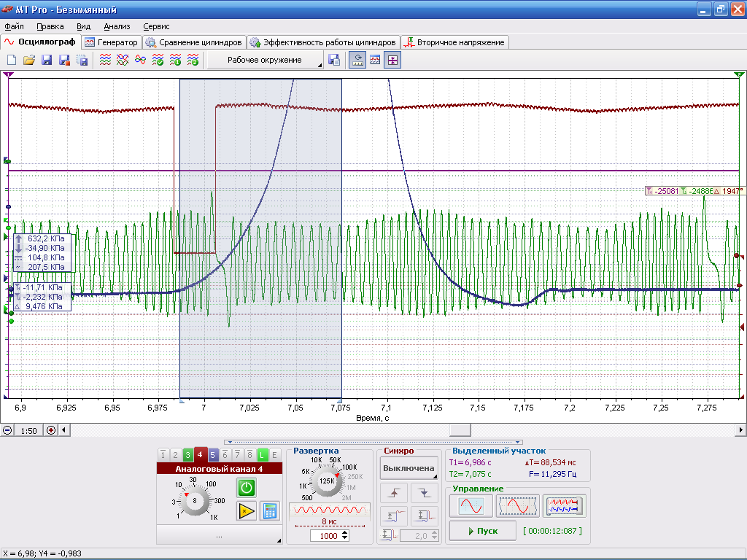Click the 1:50 zoom scale button
The height and width of the screenshot is (560, 747).
(29, 430)
